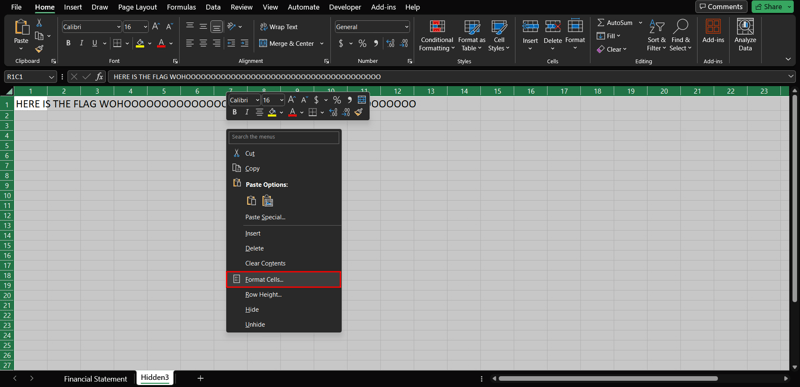
Task: Click the Delete cells icon in Cells group
Action: [x=553, y=27]
